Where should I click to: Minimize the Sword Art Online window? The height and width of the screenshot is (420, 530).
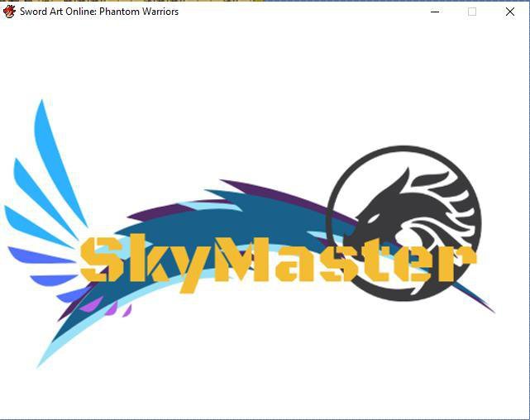tap(435, 12)
